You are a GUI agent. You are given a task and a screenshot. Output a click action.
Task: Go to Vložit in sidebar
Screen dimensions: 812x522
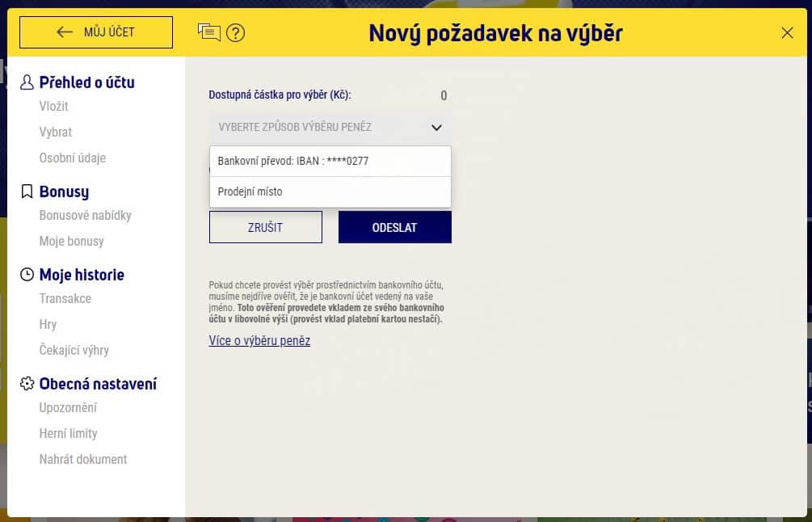point(54,106)
